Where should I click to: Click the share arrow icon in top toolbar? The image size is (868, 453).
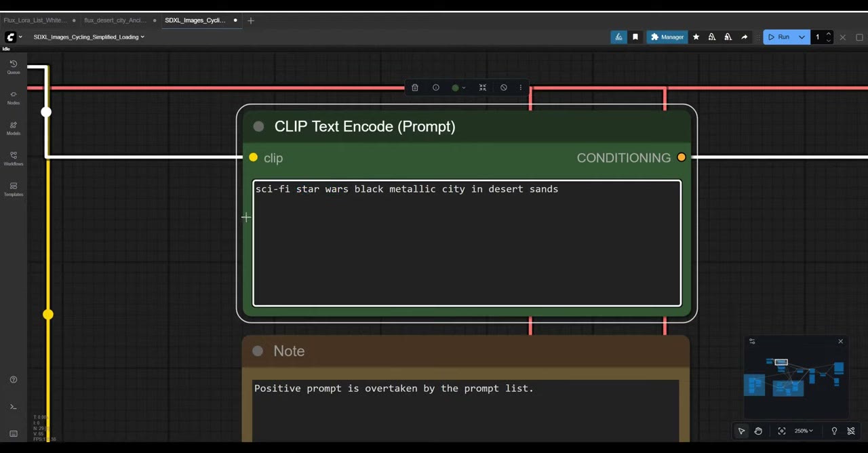click(x=745, y=37)
